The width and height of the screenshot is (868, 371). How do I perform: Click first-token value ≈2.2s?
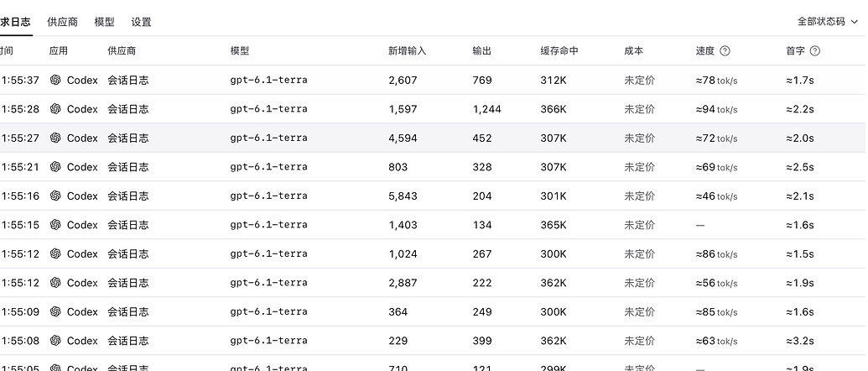coord(800,109)
